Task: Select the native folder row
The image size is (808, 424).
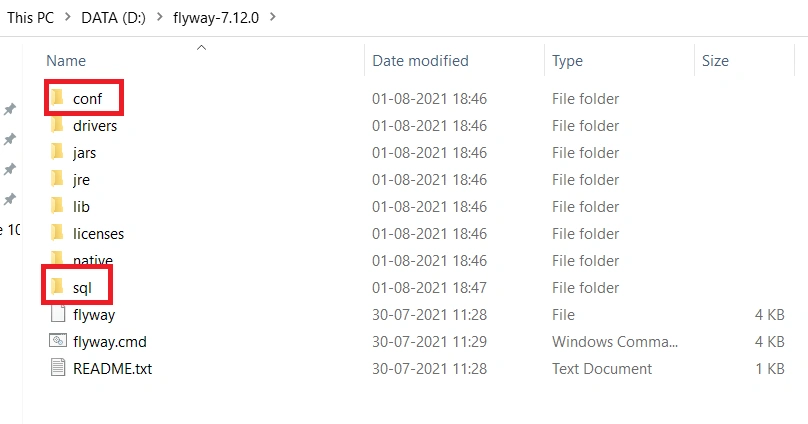Action: 417,261
